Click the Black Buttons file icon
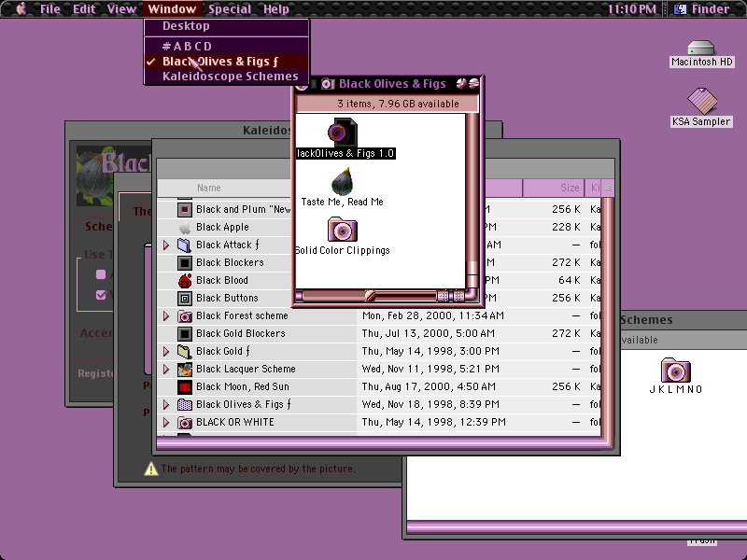The height and width of the screenshot is (560, 747). [x=185, y=298]
